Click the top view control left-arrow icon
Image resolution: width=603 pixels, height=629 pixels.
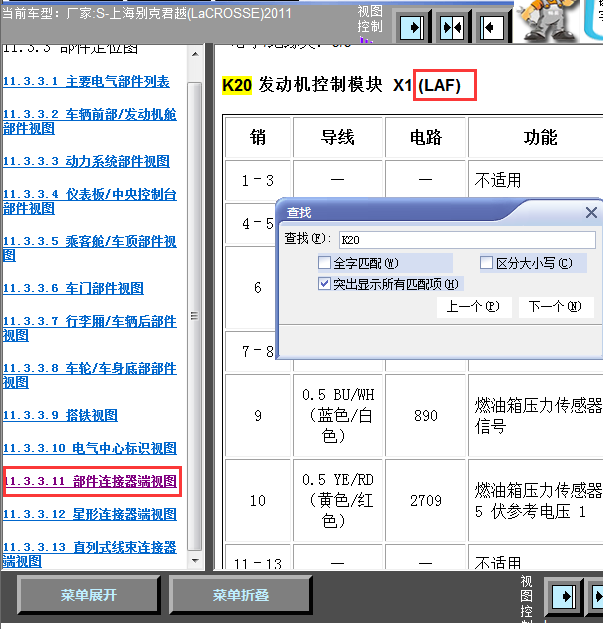click(x=491, y=27)
